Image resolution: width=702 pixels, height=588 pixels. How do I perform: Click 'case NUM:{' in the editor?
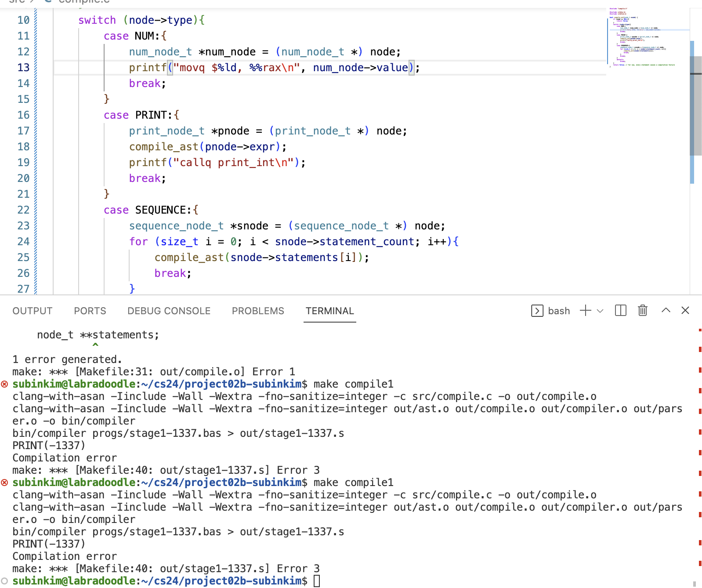135,36
